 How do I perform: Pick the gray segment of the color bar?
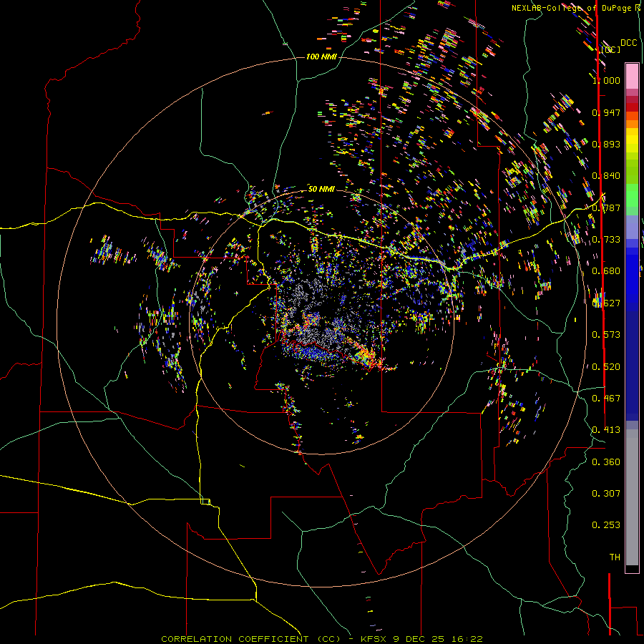[x=632, y=497]
